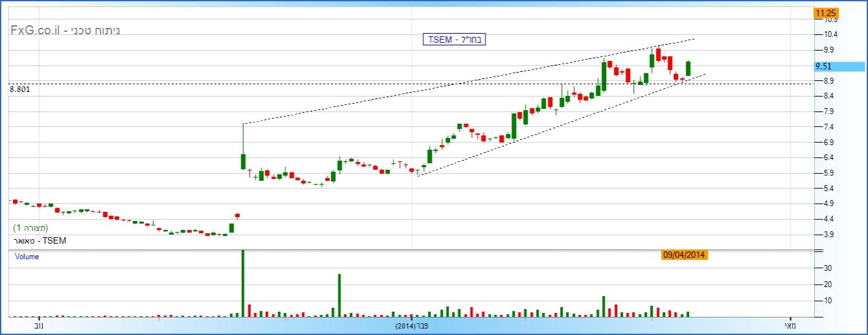Click the פבר (2014) label on time axis
868x335 pixels.
[x=412, y=326]
